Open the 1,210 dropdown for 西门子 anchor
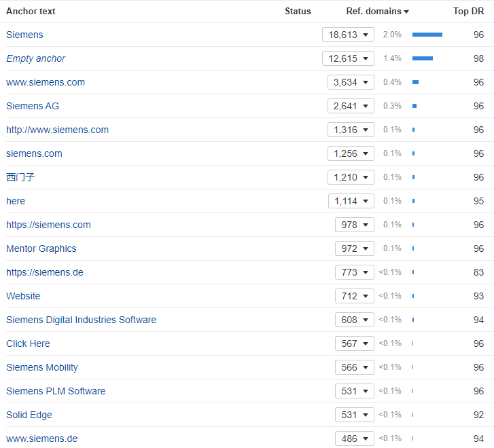This screenshot has width=494, height=448. click(x=351, y=177)
